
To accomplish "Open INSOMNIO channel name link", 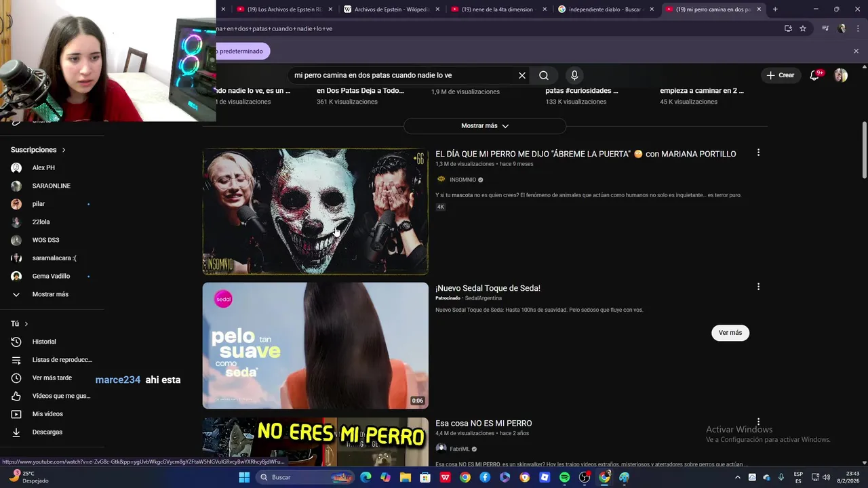I will 462,180.
